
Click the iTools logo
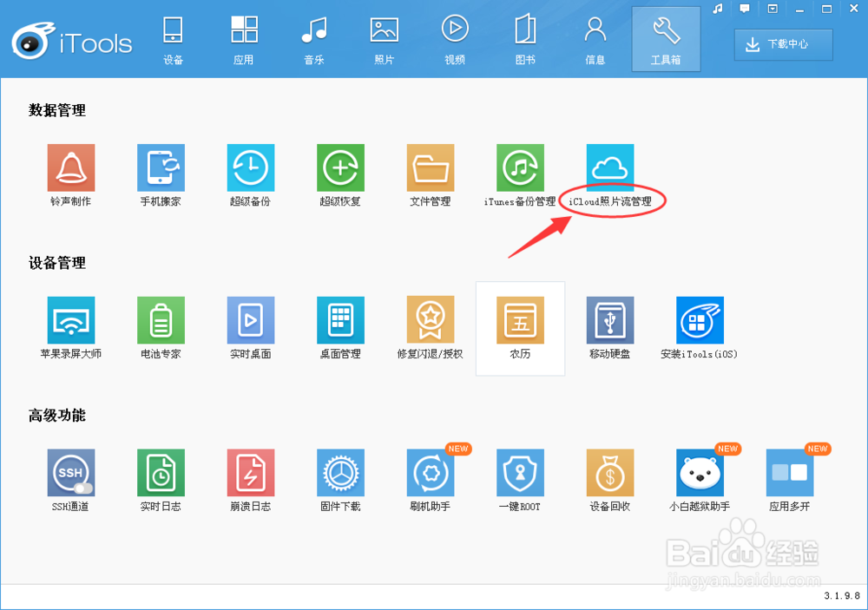(x=72, y=42)
